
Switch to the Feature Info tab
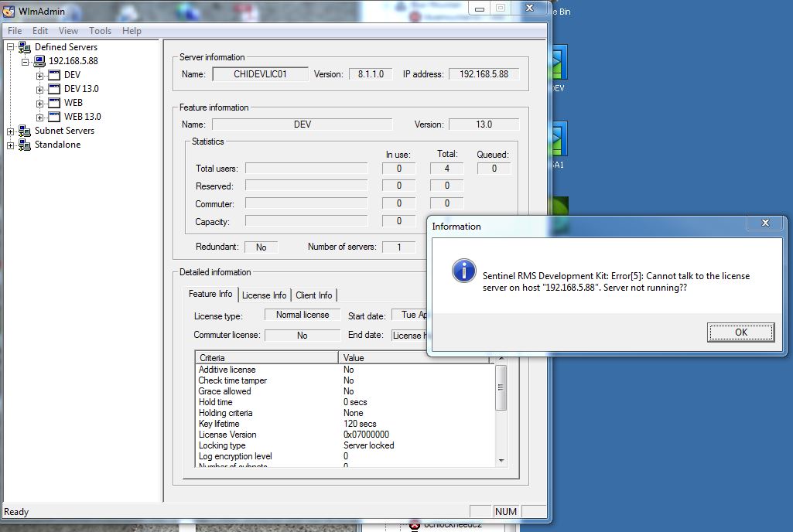pos(210,294)
